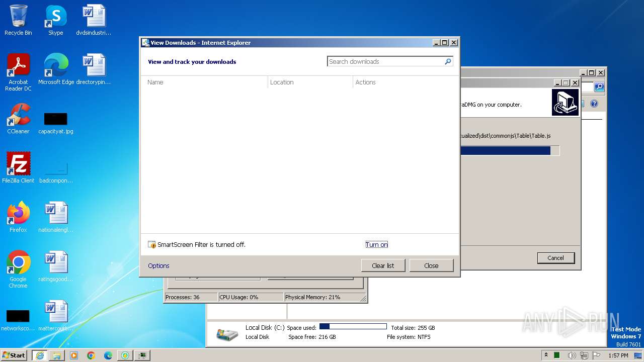Open the badcompon file on desktop
Viewport: 644px width, 362px height.
(x=56, y=173)
